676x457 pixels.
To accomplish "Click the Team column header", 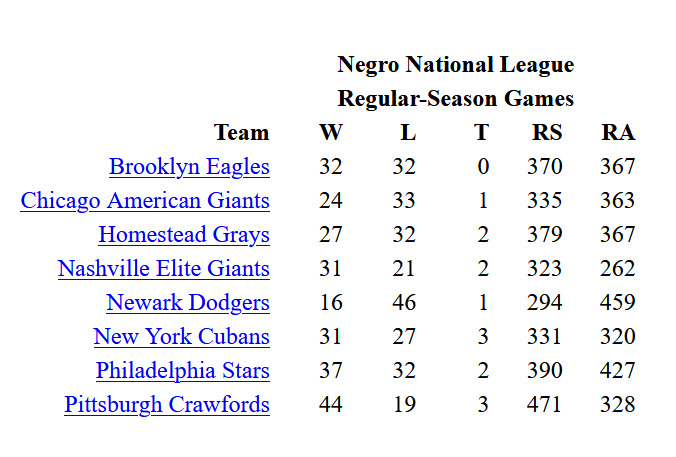I will coord(241,132).
